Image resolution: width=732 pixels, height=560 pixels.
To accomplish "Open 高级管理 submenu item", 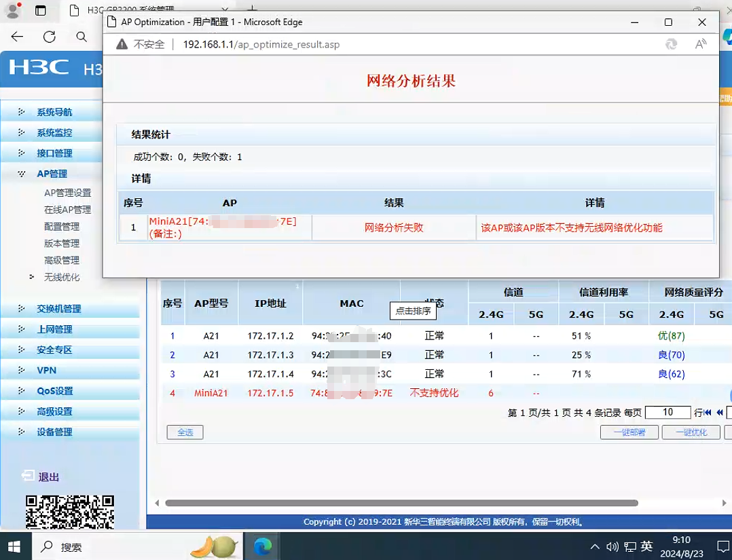I will click(x=62, y=260).
